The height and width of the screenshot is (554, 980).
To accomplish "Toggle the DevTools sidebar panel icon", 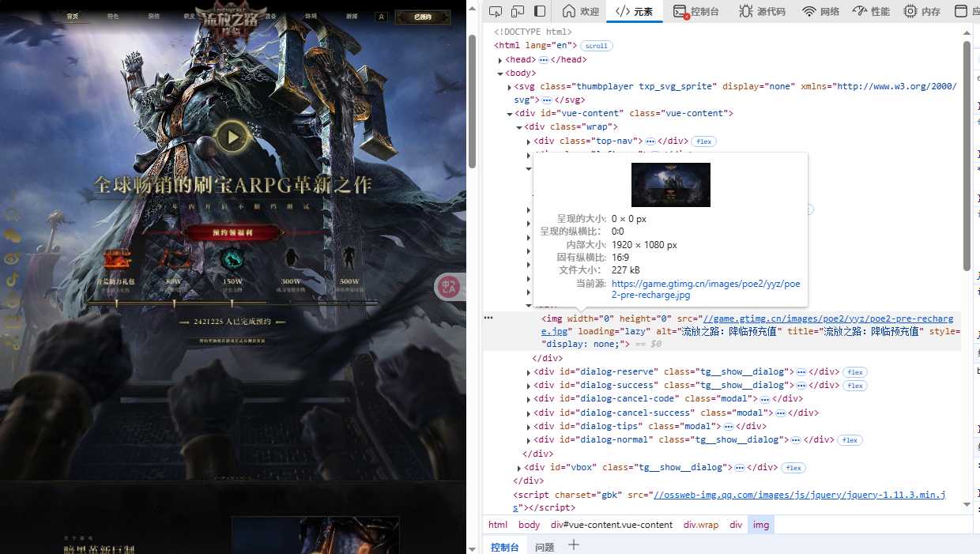I will click(540, 11).
